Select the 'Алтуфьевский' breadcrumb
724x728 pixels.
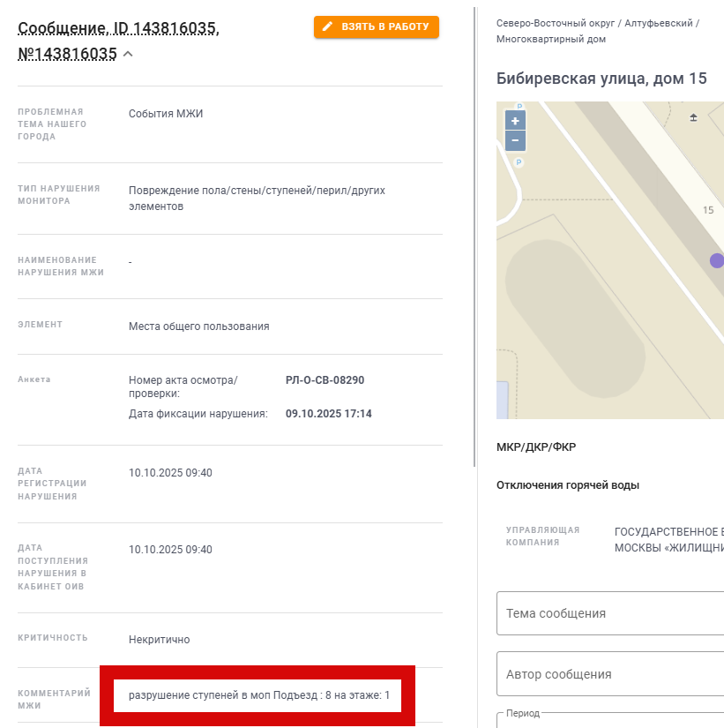(659, 23)
